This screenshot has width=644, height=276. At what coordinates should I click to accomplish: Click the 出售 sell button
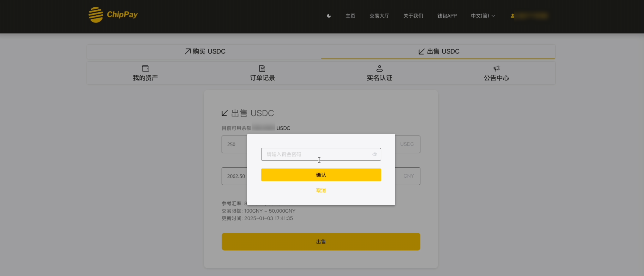321,242
